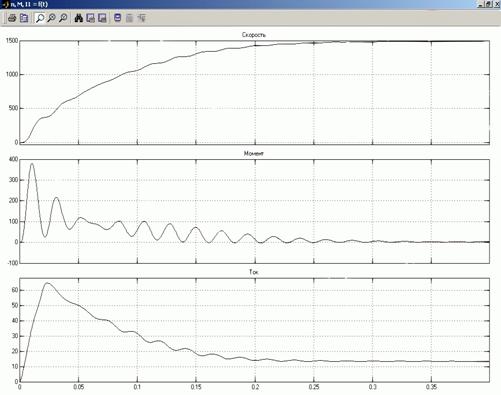Click the torque peak in Момент plot
The height and width of the screenshot is (395, 501).
[x=32, y=164]
